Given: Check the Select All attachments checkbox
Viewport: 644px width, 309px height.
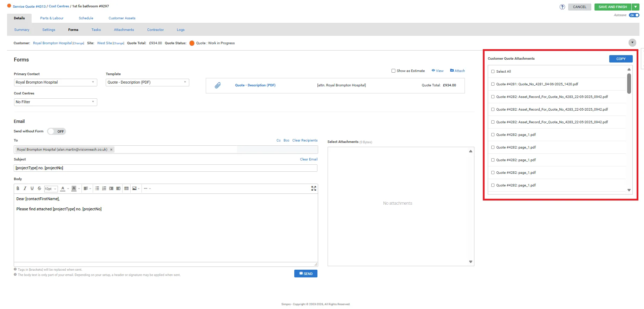Looking at the screenshot, I should pos(493,72).
